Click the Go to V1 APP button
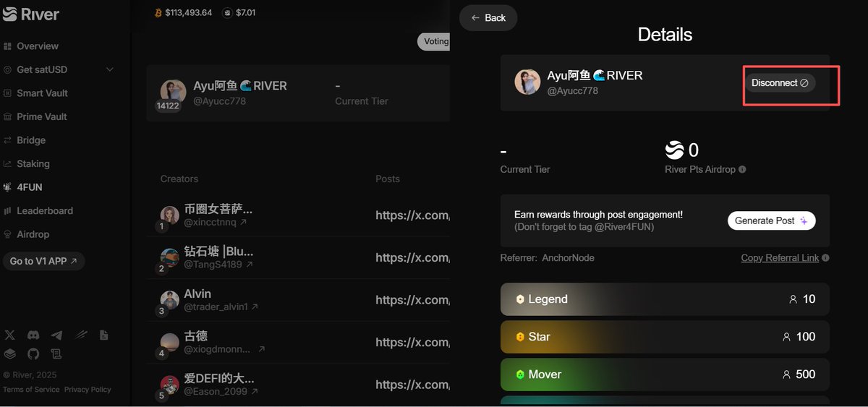Image resolution: width=868 pixels, height=407 pixels. coord(43,261)
